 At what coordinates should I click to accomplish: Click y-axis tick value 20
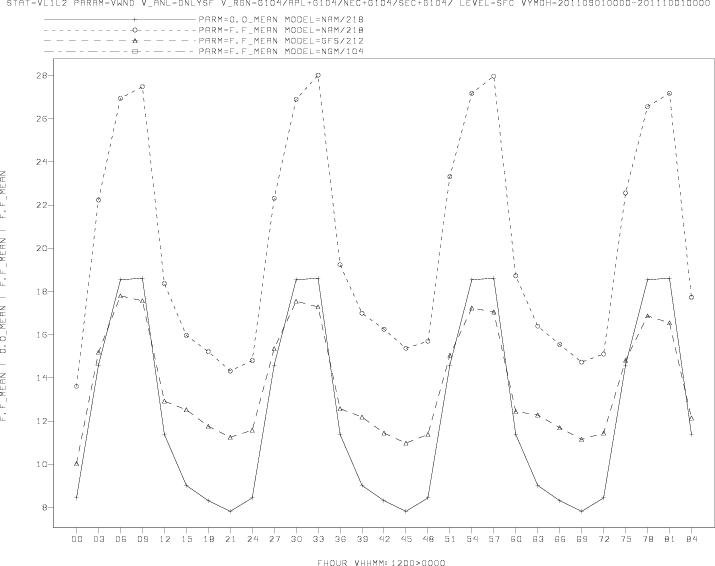coord(41,249)
